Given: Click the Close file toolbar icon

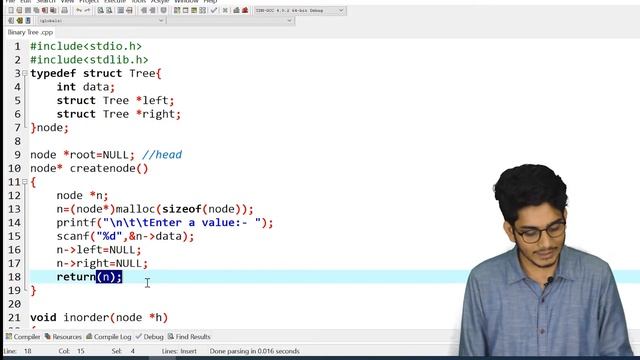Looking at the screenshot, I should (x=44, y=10).
